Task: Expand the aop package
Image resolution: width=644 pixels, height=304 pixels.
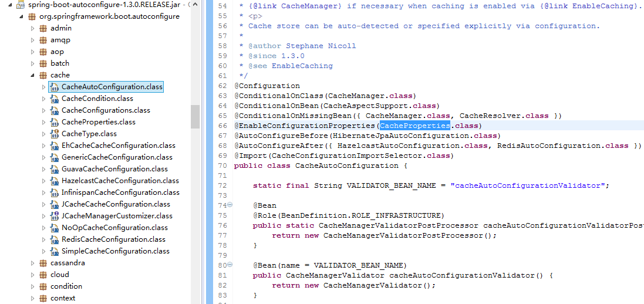Action: click(33, 52)
